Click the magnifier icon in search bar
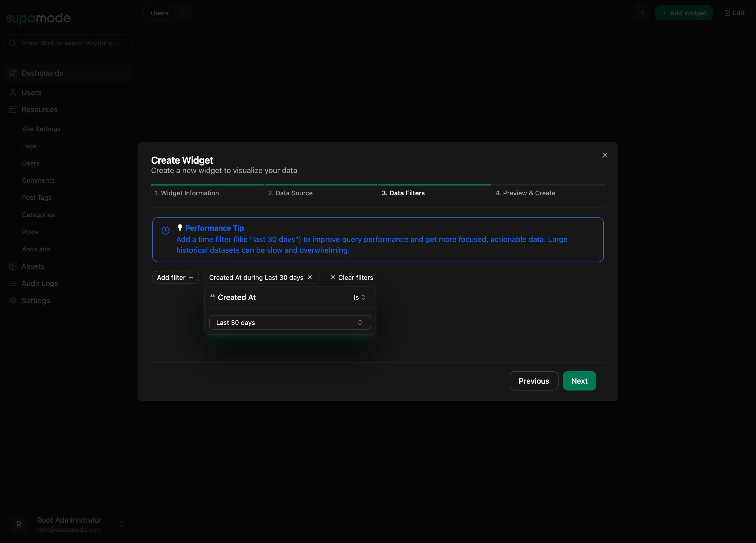The height and width of the screenshot is (543, 756). [x=12, y=43]
